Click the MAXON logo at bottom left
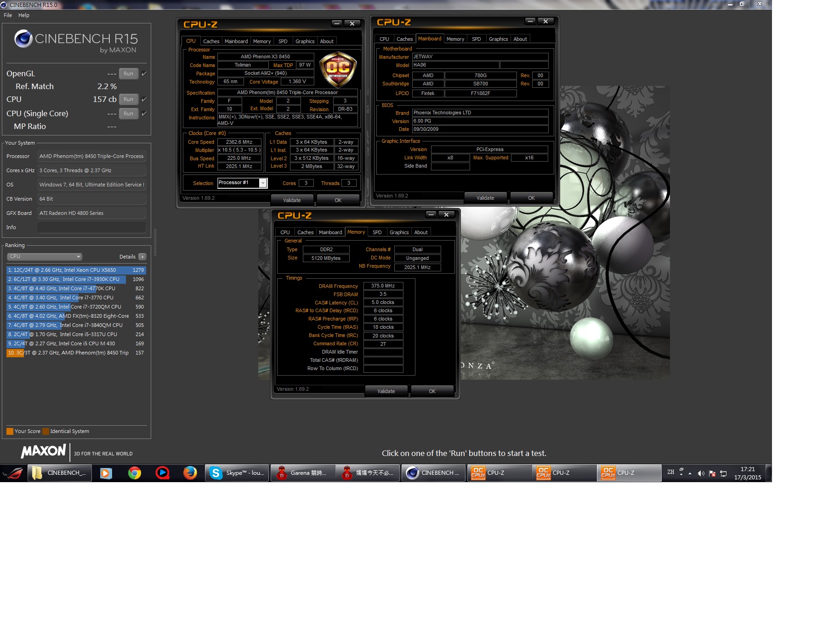Image resolution: width=840 pixels, height=630 pixels. (x=44, y=451)
